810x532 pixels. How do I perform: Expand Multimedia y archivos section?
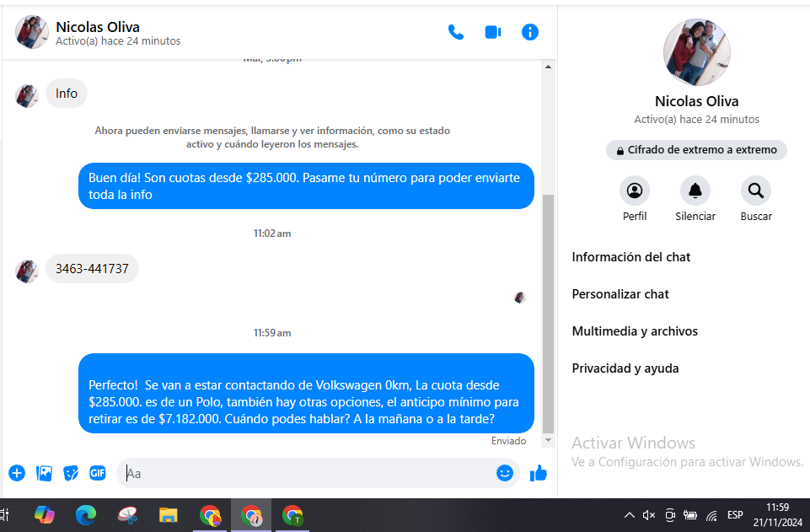(635, 331)
